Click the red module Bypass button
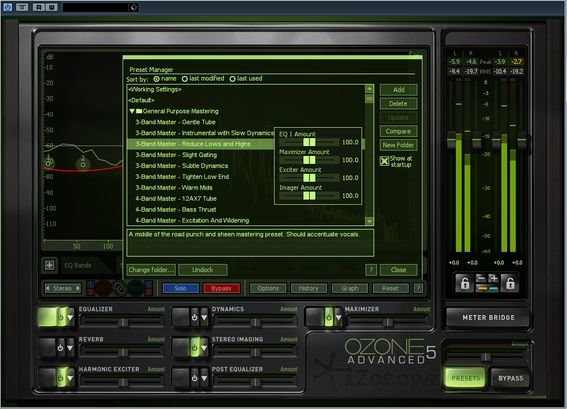The image size is (567, 409). pyautogui.click(x=221, y=288)
